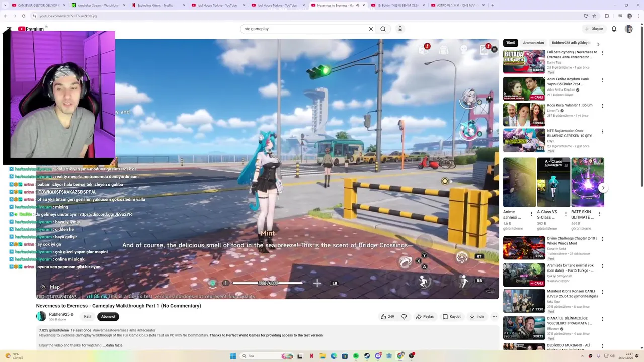The height and width of the screenshot is (362, 644).
Task: Open the Paylaş share dialog
Action: [425, 317]
